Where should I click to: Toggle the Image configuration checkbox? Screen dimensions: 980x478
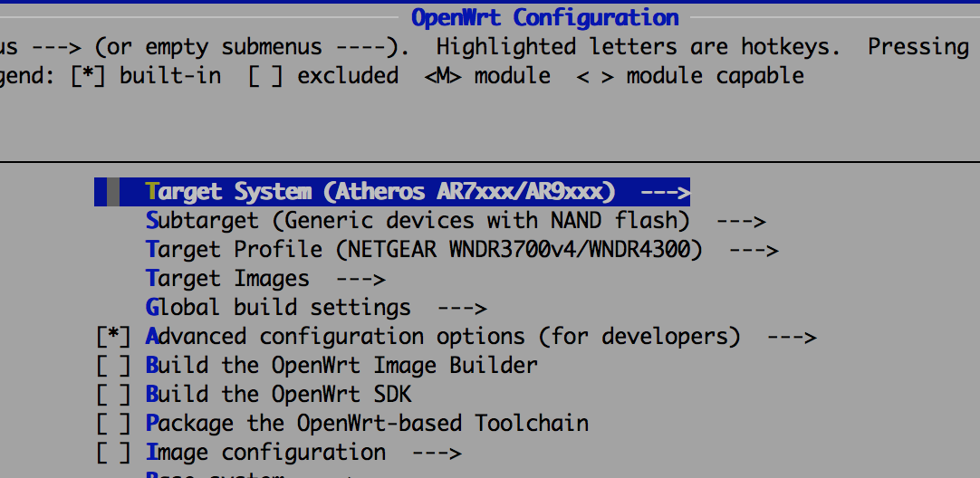tap(113, 453)
